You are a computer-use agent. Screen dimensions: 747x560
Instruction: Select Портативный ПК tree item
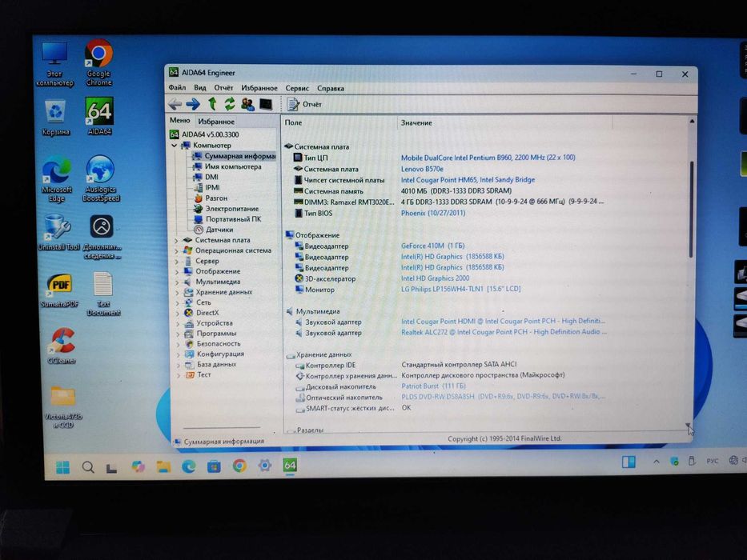click(227, 219)
